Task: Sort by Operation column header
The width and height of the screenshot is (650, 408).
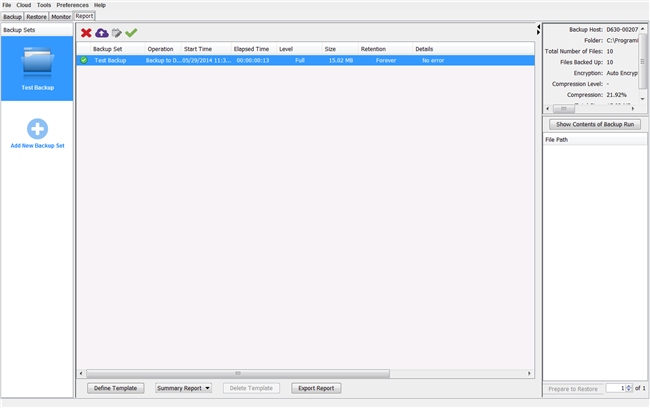Action: (163, 49)
